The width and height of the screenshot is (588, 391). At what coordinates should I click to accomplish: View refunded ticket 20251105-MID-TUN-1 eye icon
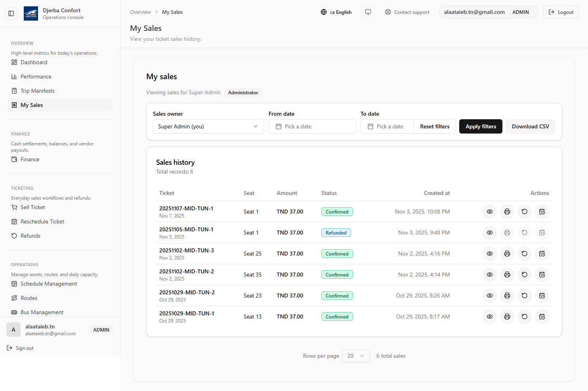(490, 233)
